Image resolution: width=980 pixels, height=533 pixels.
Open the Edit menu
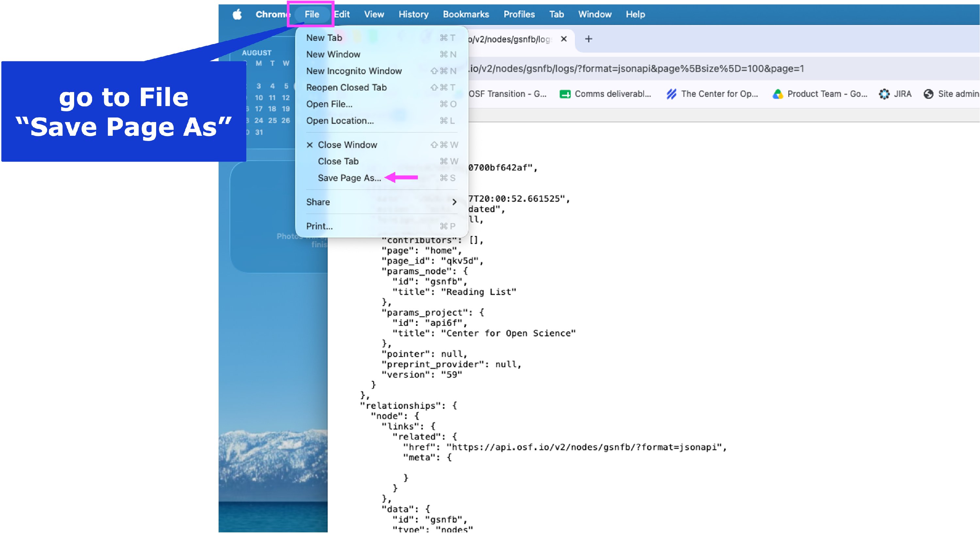coord(342,14)
